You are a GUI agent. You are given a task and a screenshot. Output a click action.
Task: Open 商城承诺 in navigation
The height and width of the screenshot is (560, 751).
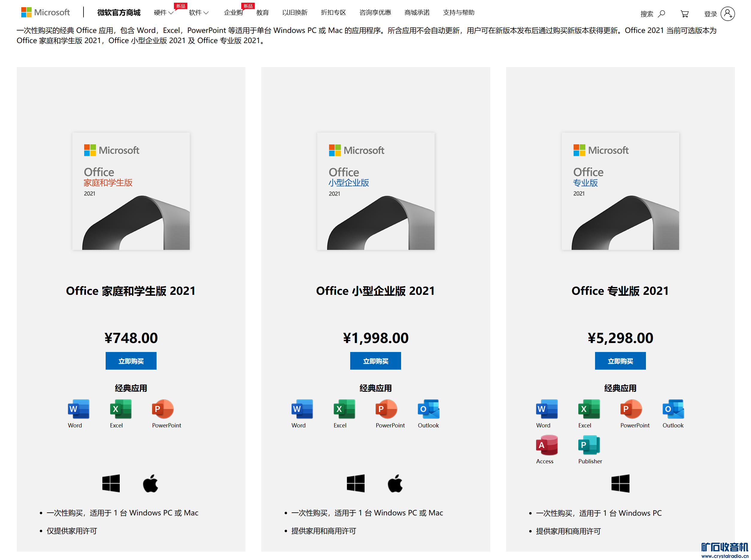click(417, 13)
